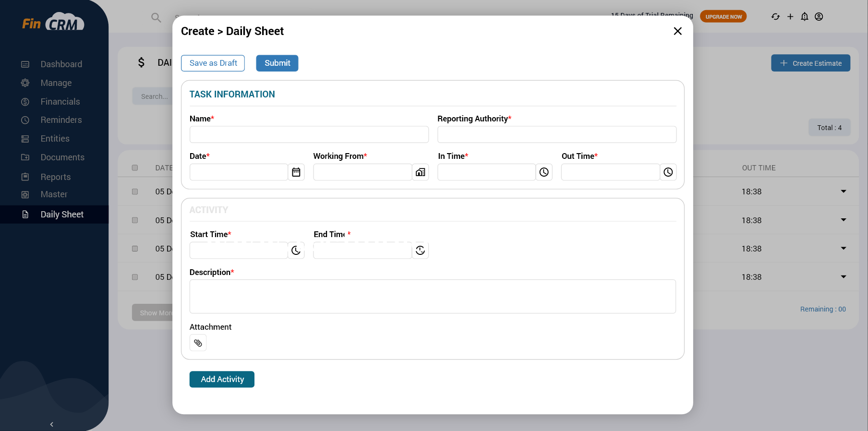Open the Date calendar picker icon
Screen dimensions: 868x431
296,172
